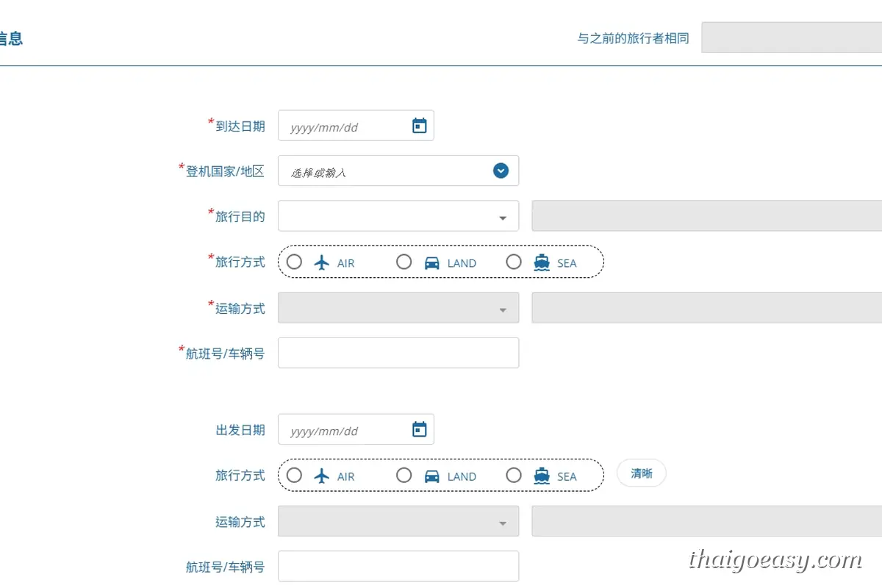
Task: Select AIR radio for arrival 旅行方式
Action: (x=294, y=262)
